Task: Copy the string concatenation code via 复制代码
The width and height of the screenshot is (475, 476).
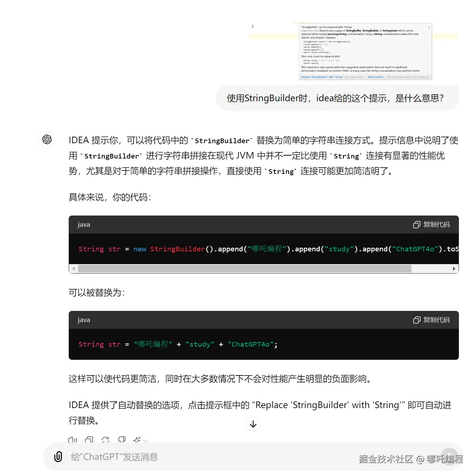Action: coord(432,320)
